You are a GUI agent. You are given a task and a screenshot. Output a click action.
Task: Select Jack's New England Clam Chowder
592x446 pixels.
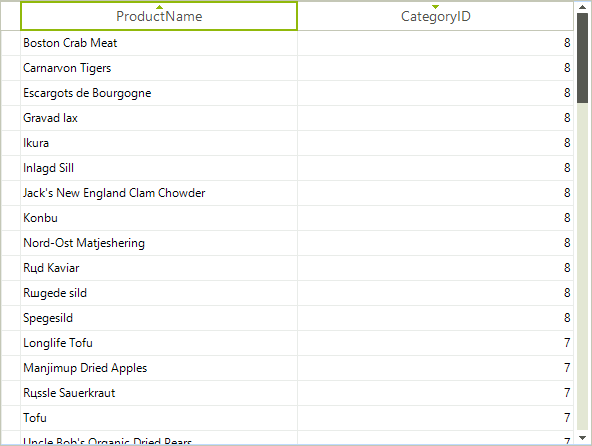159,193
